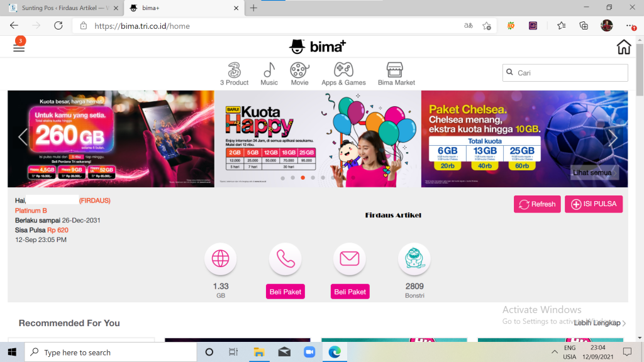Open the hamburger menu with notification badge
Viewport: 644px width, 362px height.
pos(19,47)
